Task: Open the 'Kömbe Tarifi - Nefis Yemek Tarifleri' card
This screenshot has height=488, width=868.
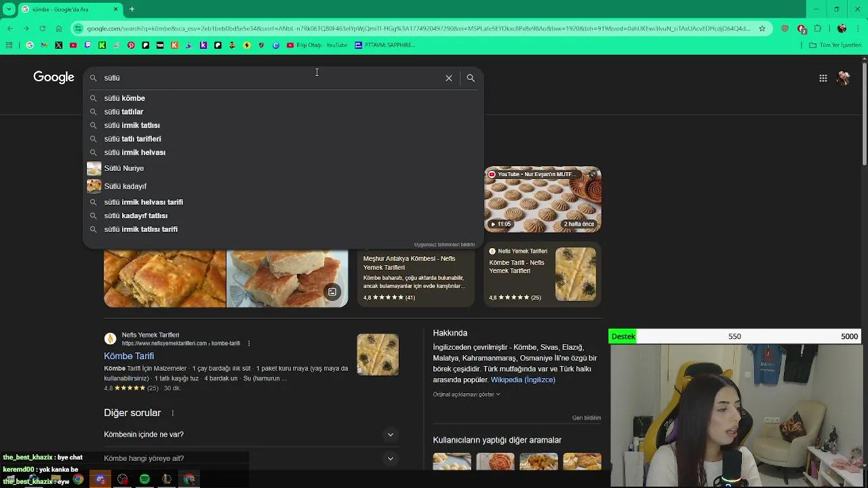Action: pyautogui.click(x=542, y=274)
